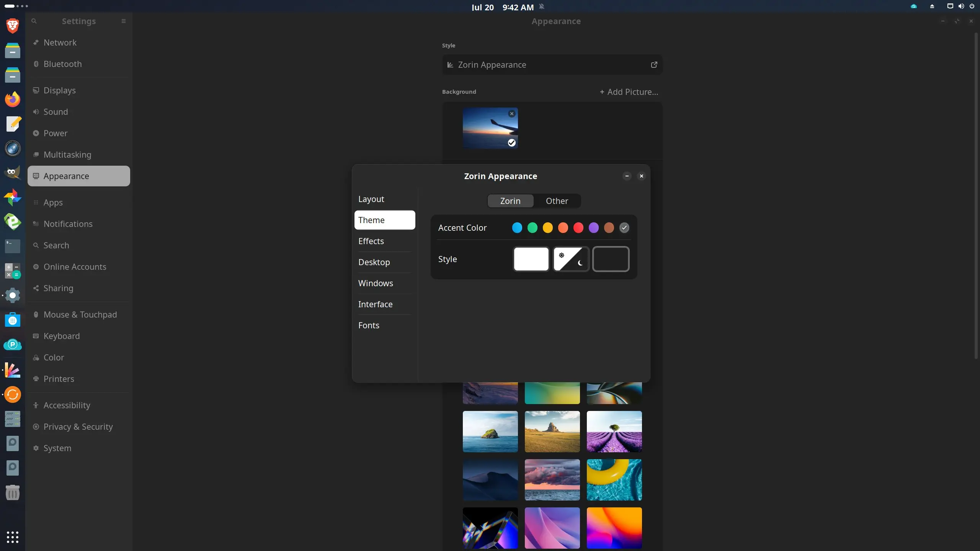Open the Layout section
The height and width of the screenshot is (551, 980).
click(385, 199)
